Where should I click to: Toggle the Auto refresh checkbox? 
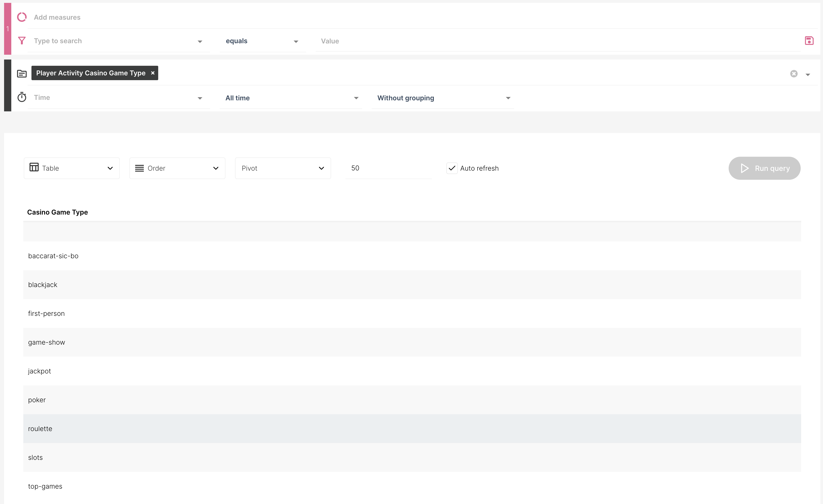click(x=452, y=168)
